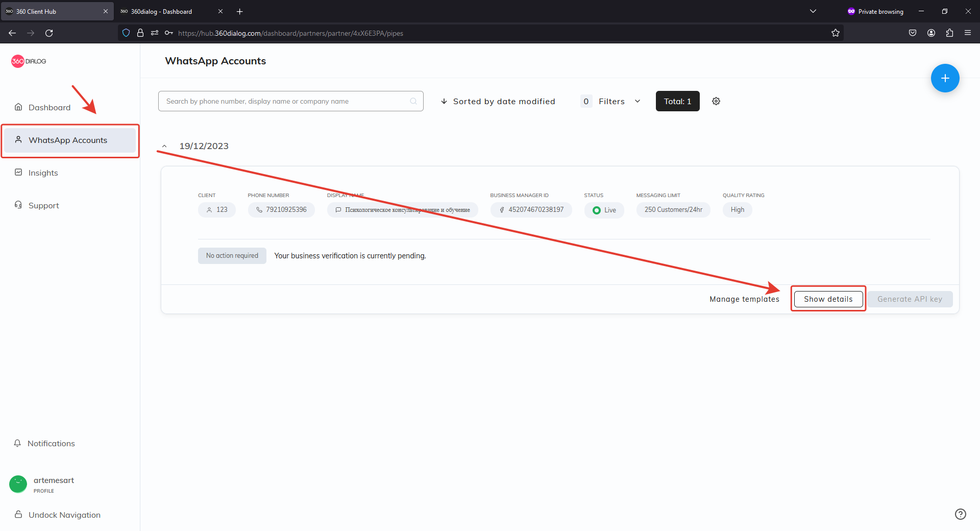Viewport: 980px width, 531px height.
Task: Click the site security padlock icon
Action: [140, 33]
